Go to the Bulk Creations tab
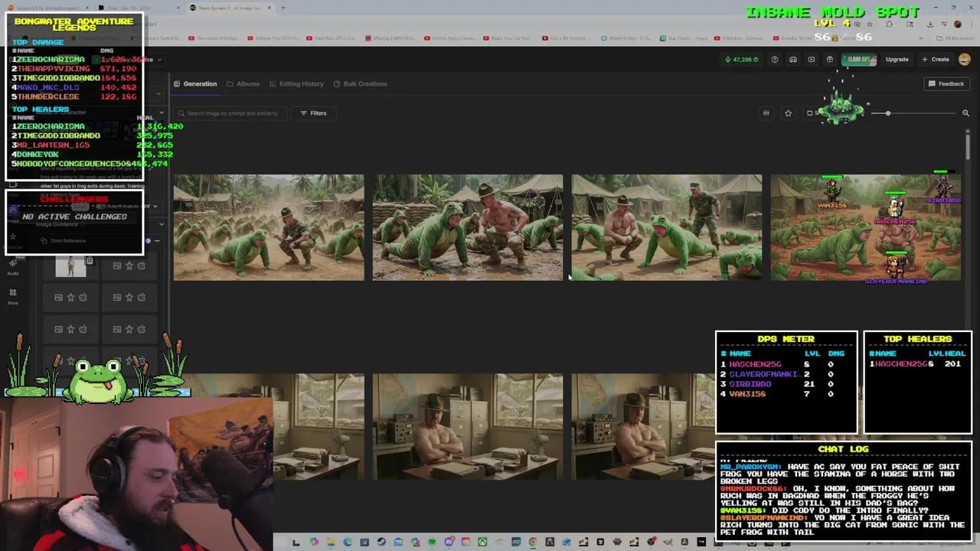This screenshot has height=551, width=980. click(x=360, y=83)
